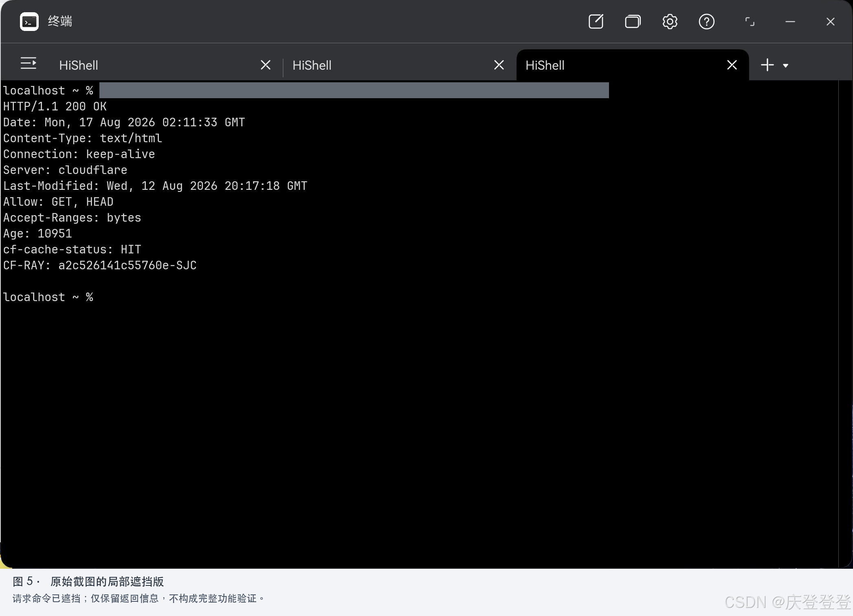Image resolution: width=853 pixels, height=616 pixels.
Task: Click 'Accept-Ranges: bytes' line
Action: [x=72, y=218]
